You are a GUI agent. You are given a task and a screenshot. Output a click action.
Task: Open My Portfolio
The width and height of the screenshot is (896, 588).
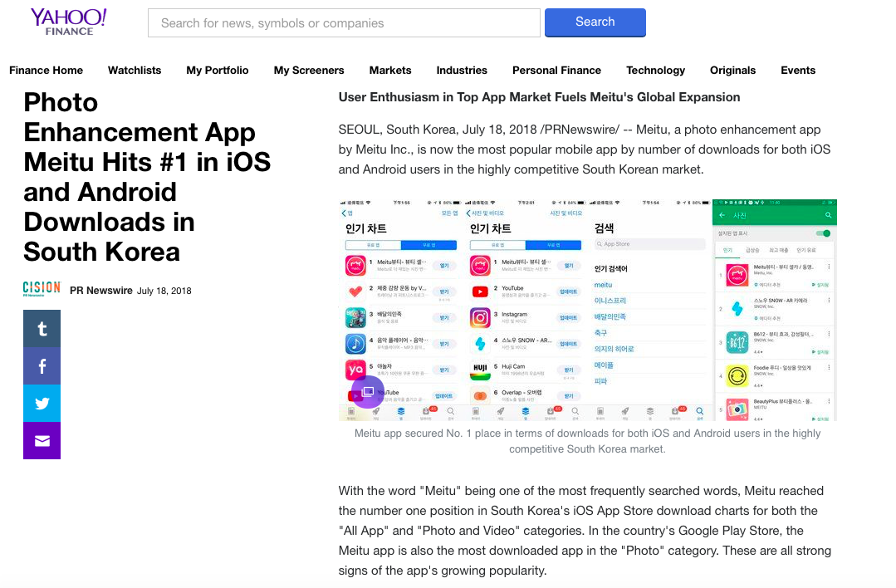[x=217, y=71]
